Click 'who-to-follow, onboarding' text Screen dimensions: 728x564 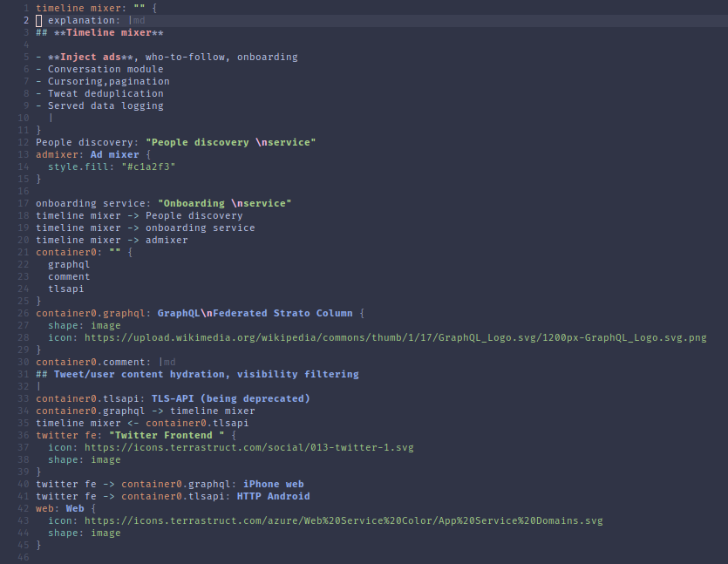pyautogui.click(x=221, y=57)
